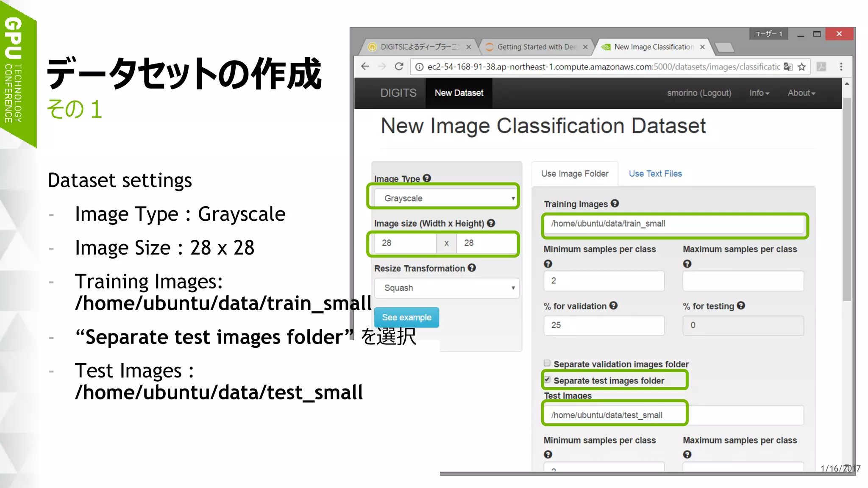Screen dimensions: 868x488
Task: Select the Use Image Folder tab
Action: (575, 174)
